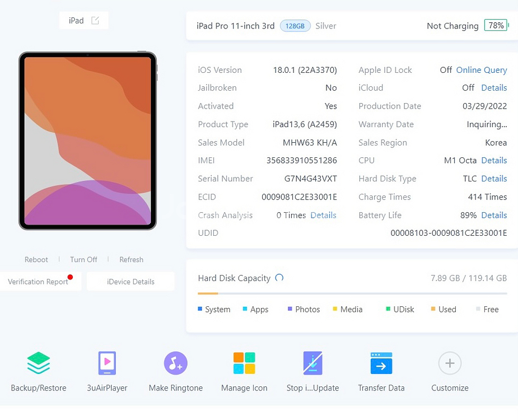The image size is (518, 420).
Task: Open Crash Analysis Details link
Action: [x=323, y=215]
